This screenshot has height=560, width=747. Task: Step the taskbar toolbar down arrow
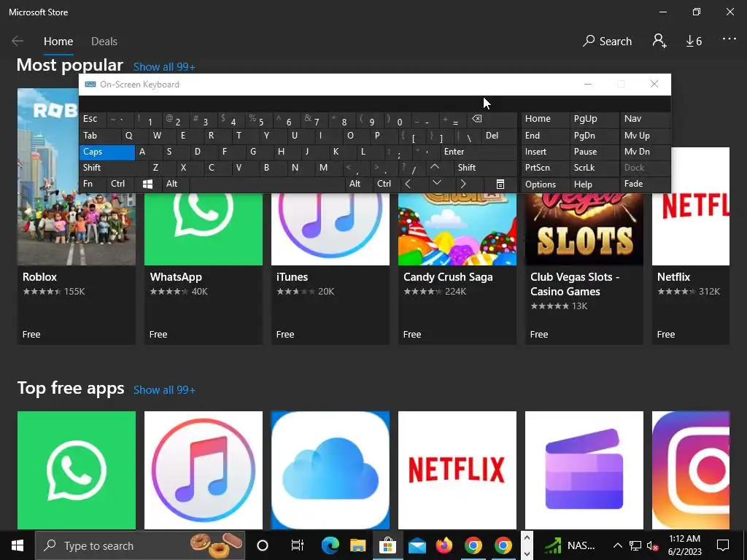[x=527, y=553]
